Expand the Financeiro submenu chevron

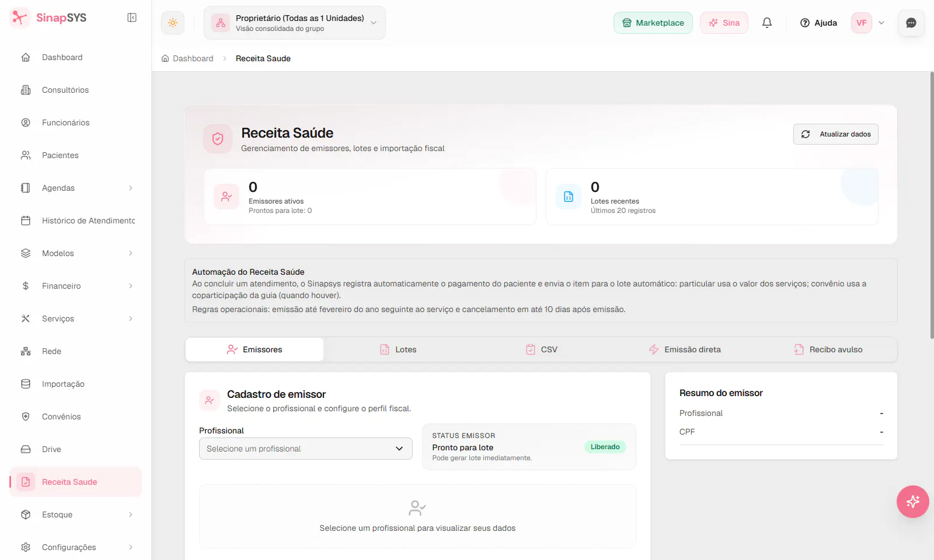[131, 286]
